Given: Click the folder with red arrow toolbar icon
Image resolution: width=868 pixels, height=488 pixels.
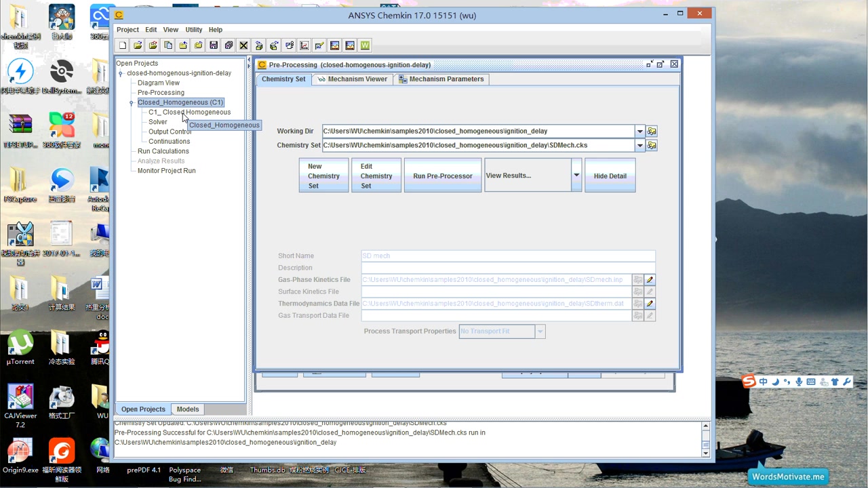Looking at the screenshot, I should (x=153, y=45).
